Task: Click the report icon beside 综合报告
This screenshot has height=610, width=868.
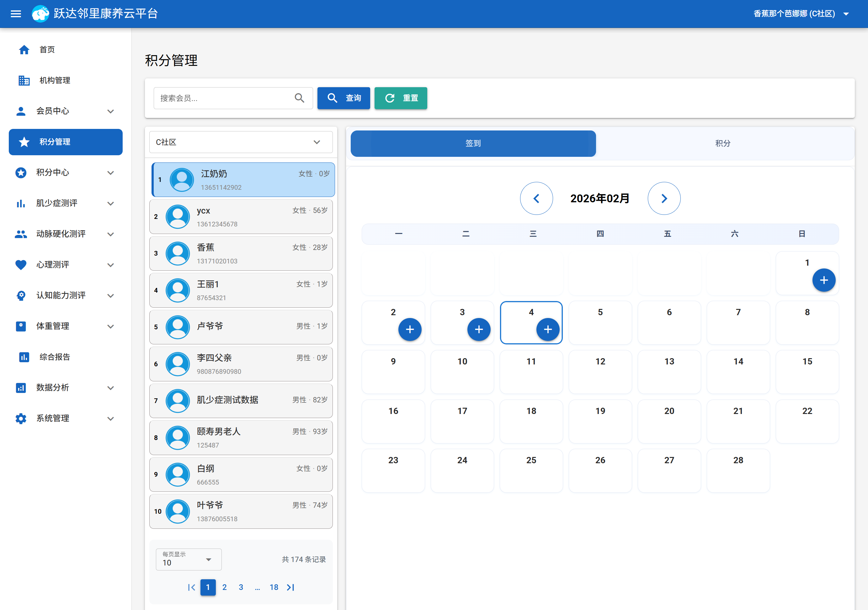Action: click(24, 357)
